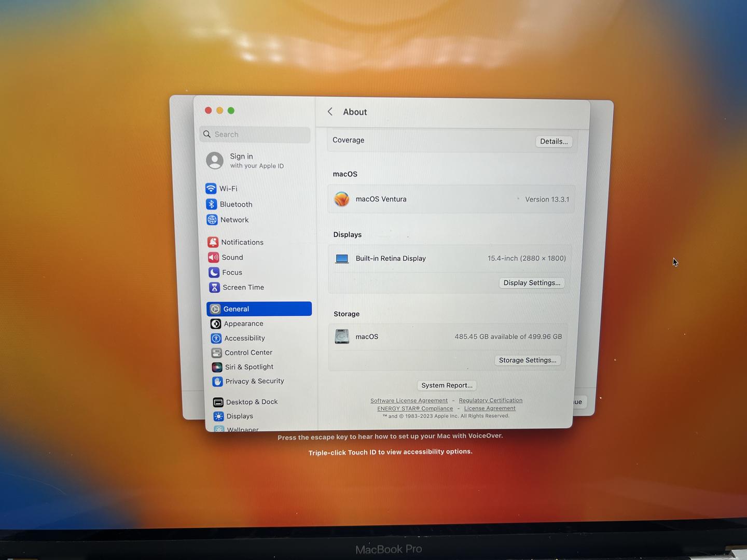The image size is (747, 560).
Task: Open Regulatory Certification link
Action: pyautogui.click(x=491, y=400)
